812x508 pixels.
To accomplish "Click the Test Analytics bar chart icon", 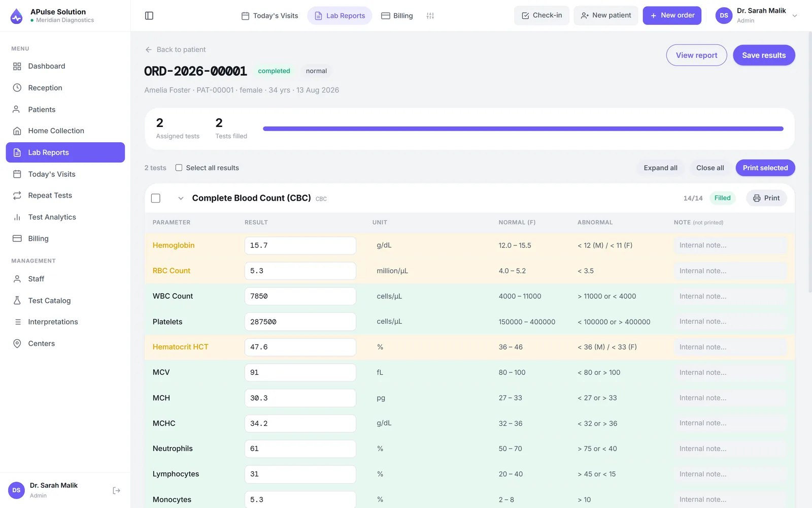I will [x=17, y=217].
